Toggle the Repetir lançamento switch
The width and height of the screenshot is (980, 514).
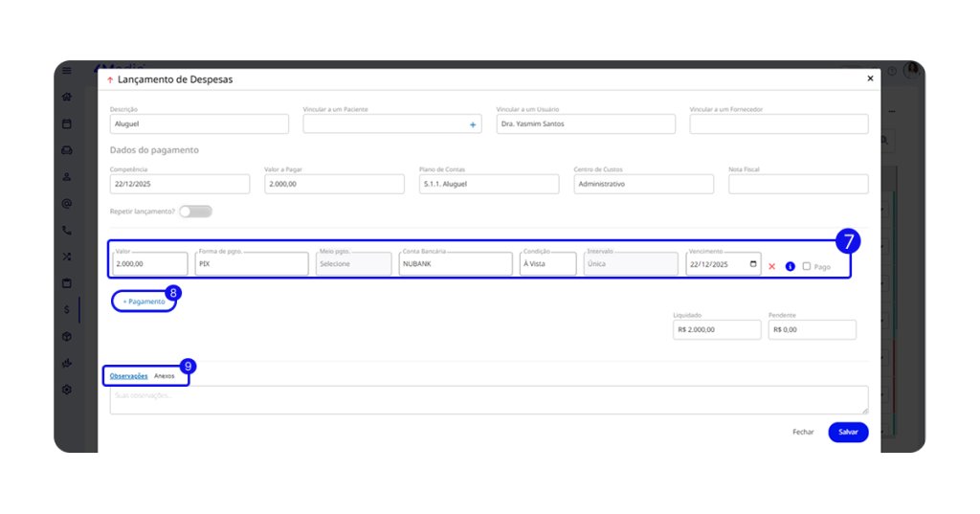click(195, 211)
